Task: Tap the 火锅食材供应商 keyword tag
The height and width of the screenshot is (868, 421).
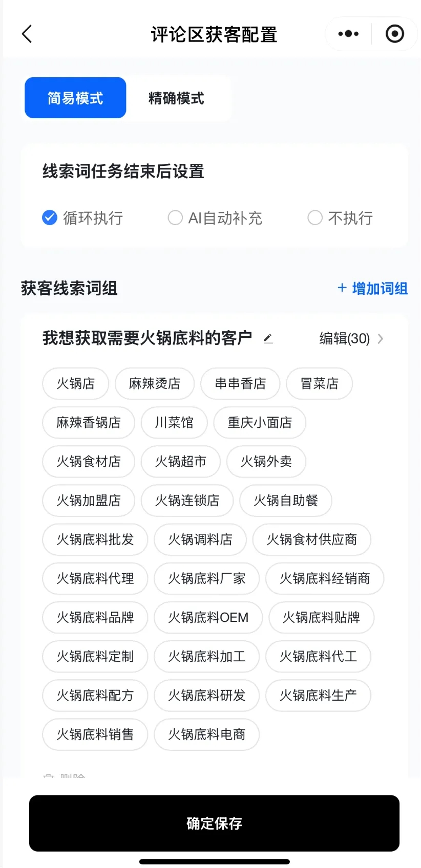Action: click(x=312, y=539)
